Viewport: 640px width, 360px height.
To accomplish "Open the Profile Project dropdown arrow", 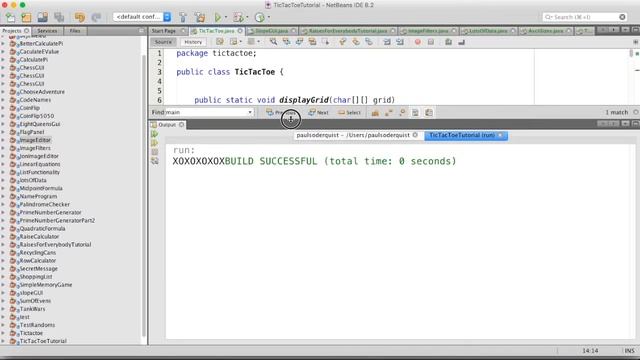I will (x=269, y=17).
